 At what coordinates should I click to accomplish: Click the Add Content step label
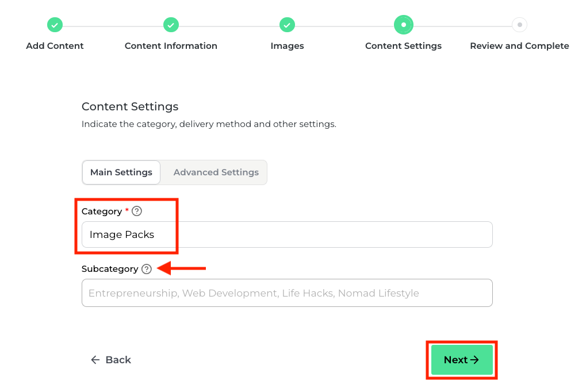55,46
